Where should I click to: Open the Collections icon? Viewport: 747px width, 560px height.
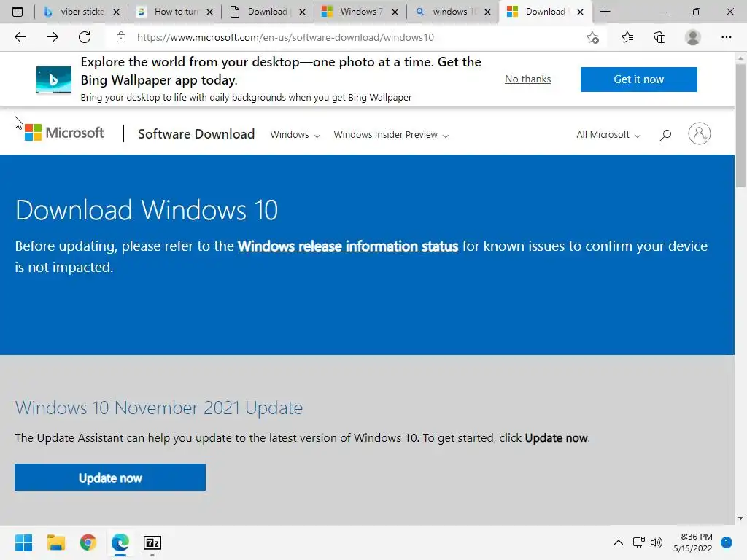coord(659,37)
